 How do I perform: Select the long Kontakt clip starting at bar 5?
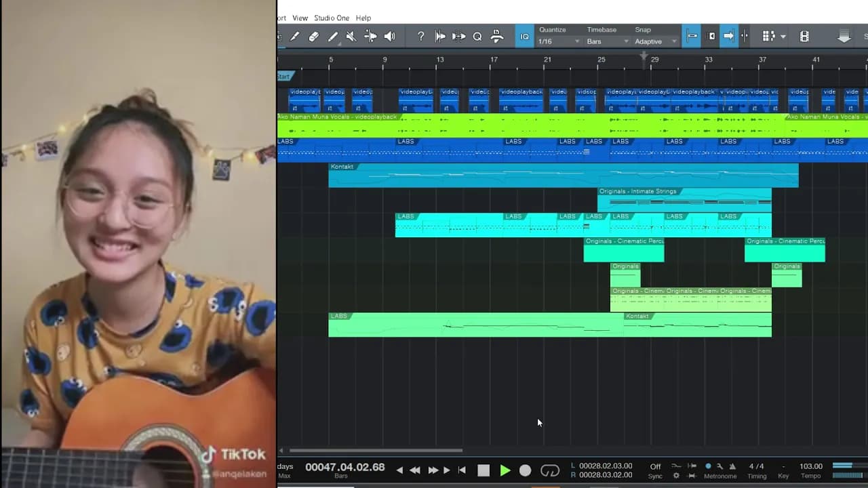pyautogui.click(x=564, y=175)
